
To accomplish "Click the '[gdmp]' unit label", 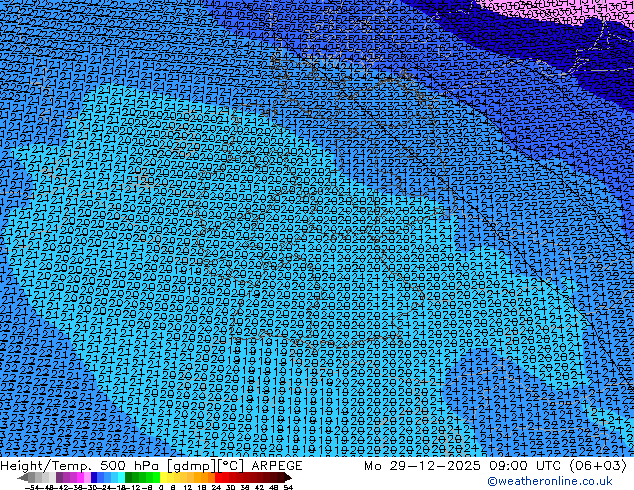I will pyautogui.click(x=192, y=466).
